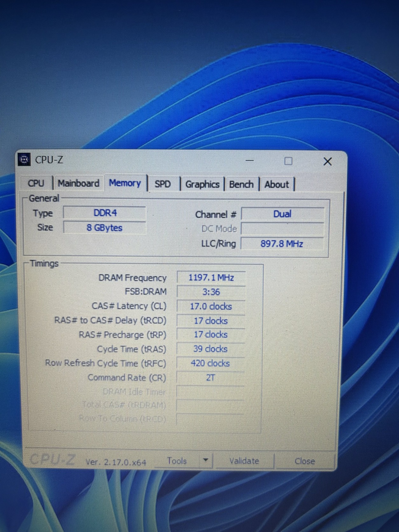Click the Channel # value Dual

(x=283, y=214)
